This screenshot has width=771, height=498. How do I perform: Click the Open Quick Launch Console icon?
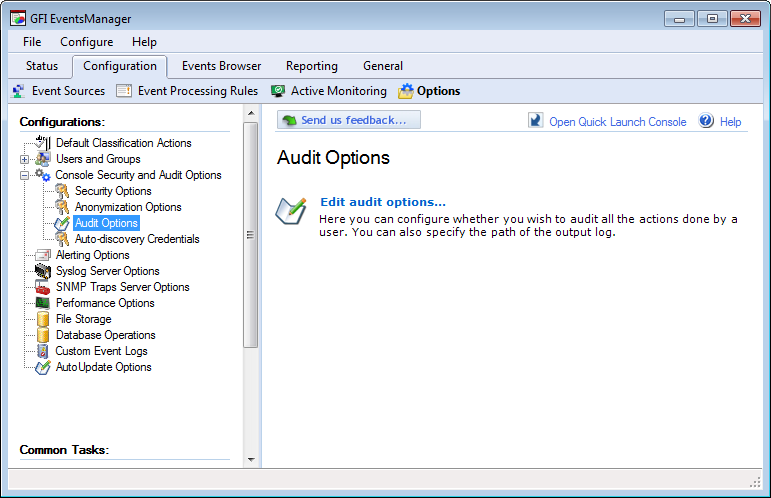[x=535, y=120]
